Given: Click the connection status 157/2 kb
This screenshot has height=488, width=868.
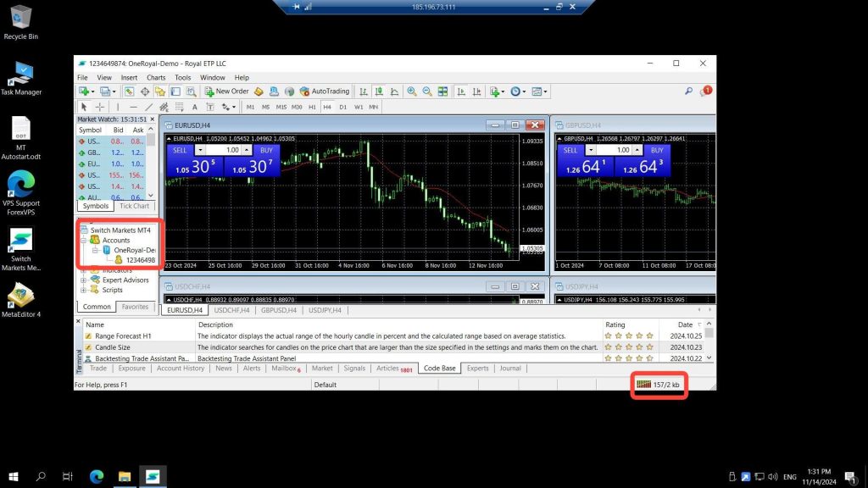Looking at the screenshot, I should 658,385.
